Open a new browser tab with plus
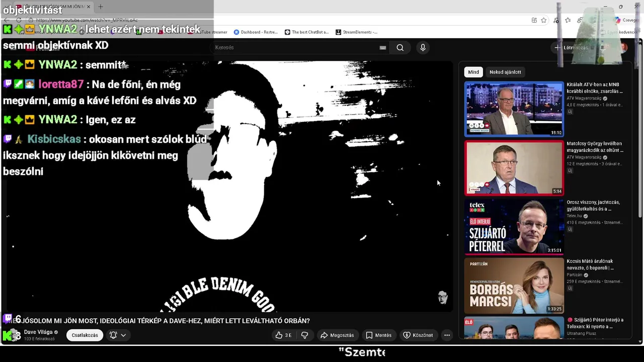 point(100,7)
